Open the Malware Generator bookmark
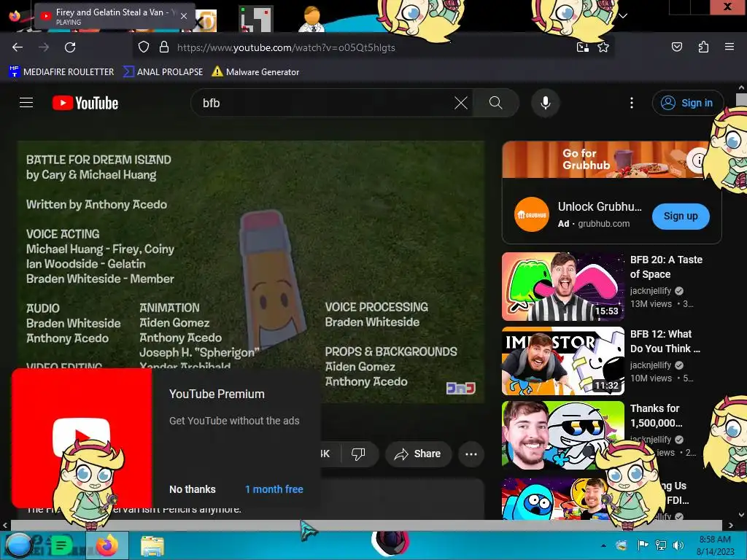Screen dimensions: 747x560 pyautogui.click(x=256, y=72)
